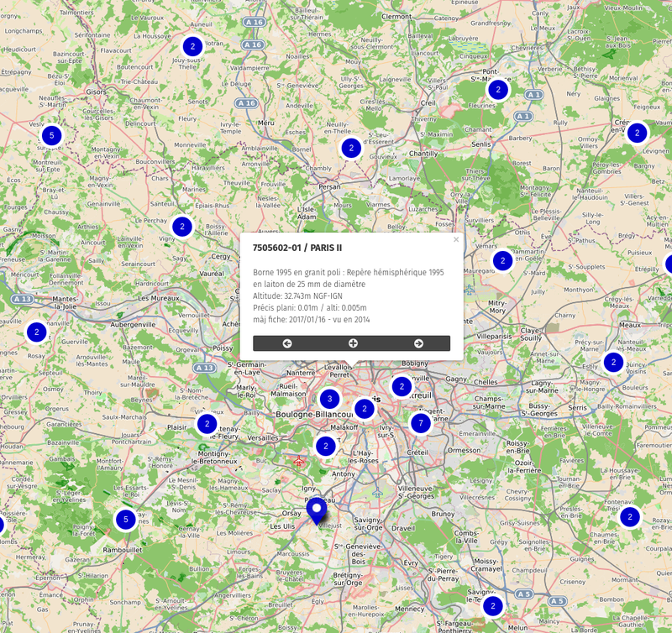The height and width of the screenshot is (633, 672).
Task: Open the cluster marker 2 near Chantilly
Action: [x=353, y=149]
